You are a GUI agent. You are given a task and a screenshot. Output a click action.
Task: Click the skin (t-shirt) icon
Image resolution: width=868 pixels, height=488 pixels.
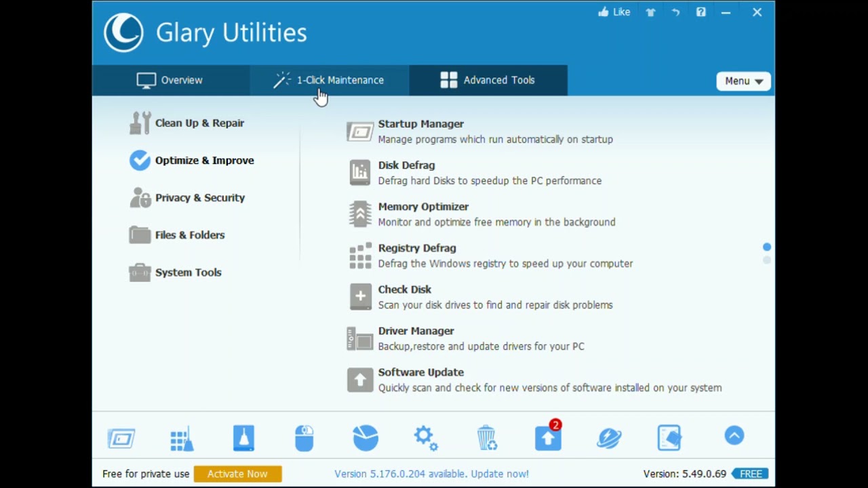click(650, 12)
